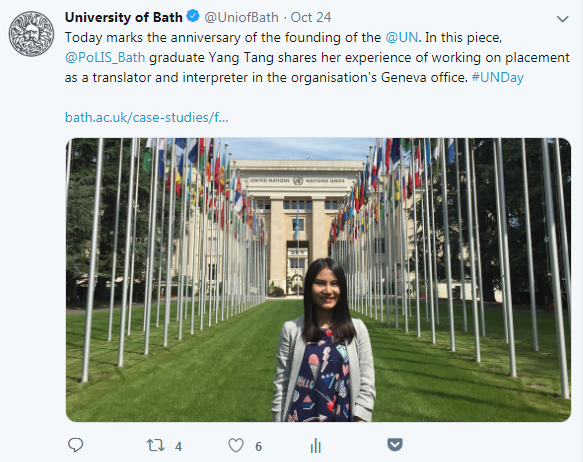The image size is (583, 462).
Task: Click the blue verified badge
Action: tap(193, 17)
